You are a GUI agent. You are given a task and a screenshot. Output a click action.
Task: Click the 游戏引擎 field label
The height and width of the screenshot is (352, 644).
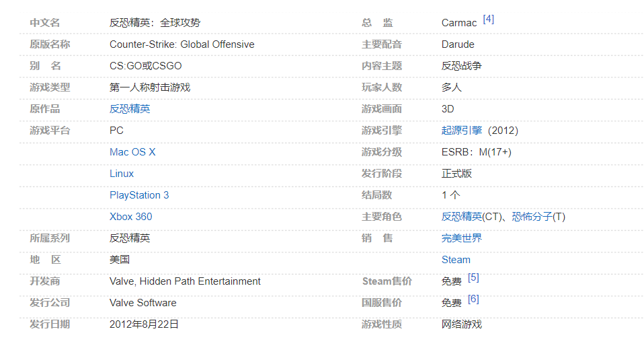tap(382, 131)
